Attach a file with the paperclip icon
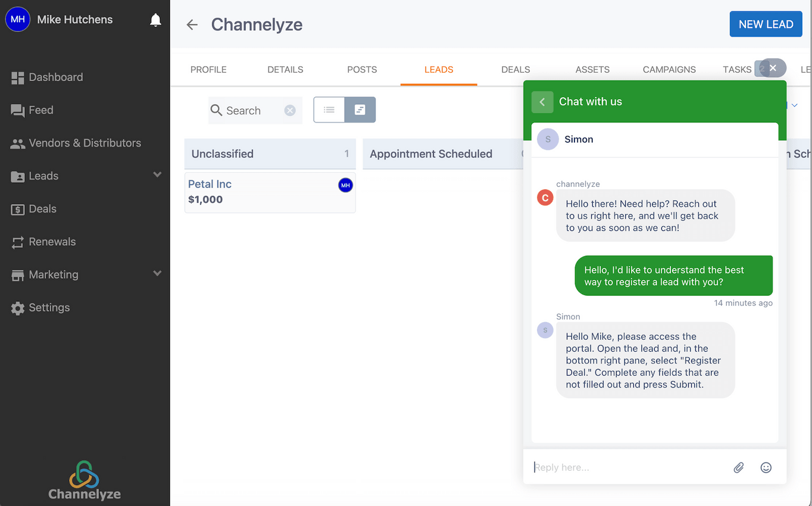 pos(738,467)
